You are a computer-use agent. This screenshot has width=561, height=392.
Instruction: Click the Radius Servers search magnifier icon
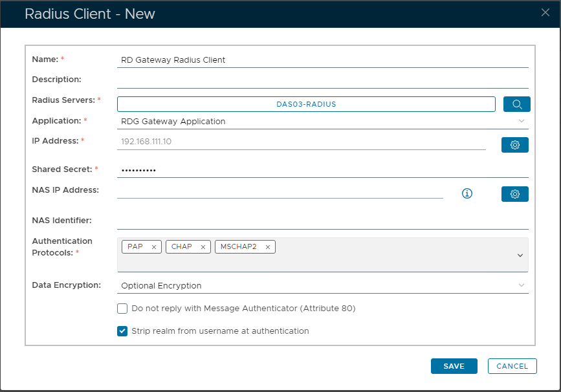(516, 104)
